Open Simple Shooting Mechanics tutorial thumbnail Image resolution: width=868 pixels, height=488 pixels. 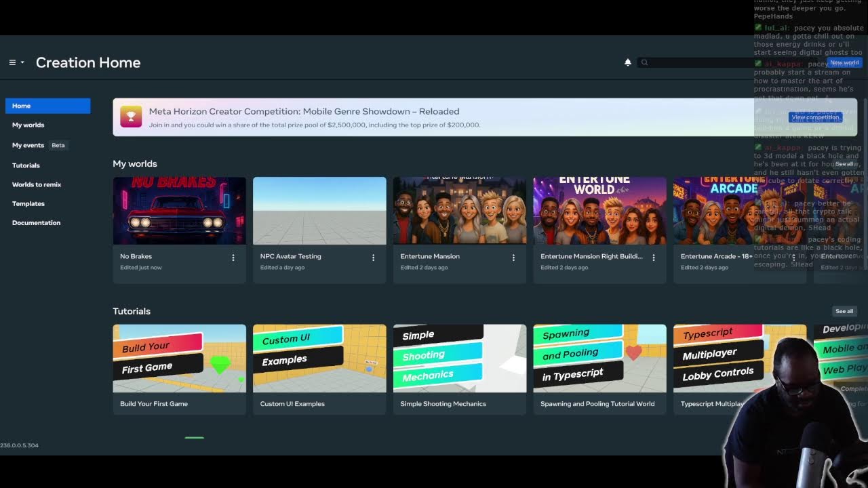[460, 358]
